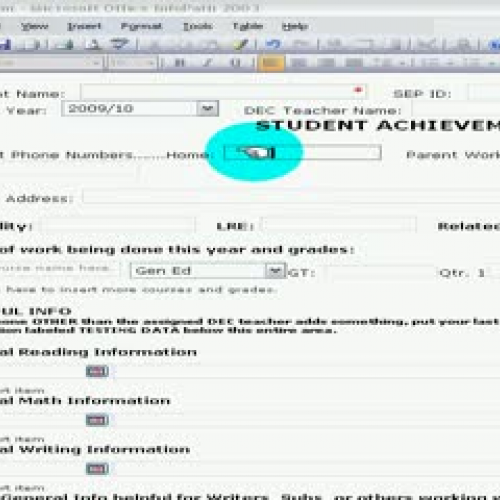Click the Address input field
500x500 pixels.
(x=291, y=197)
